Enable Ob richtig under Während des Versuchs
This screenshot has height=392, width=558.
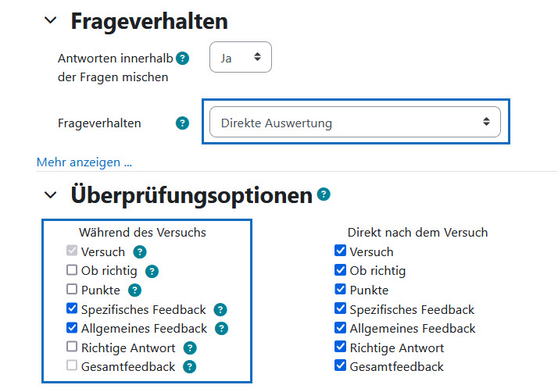click(72, 270)
